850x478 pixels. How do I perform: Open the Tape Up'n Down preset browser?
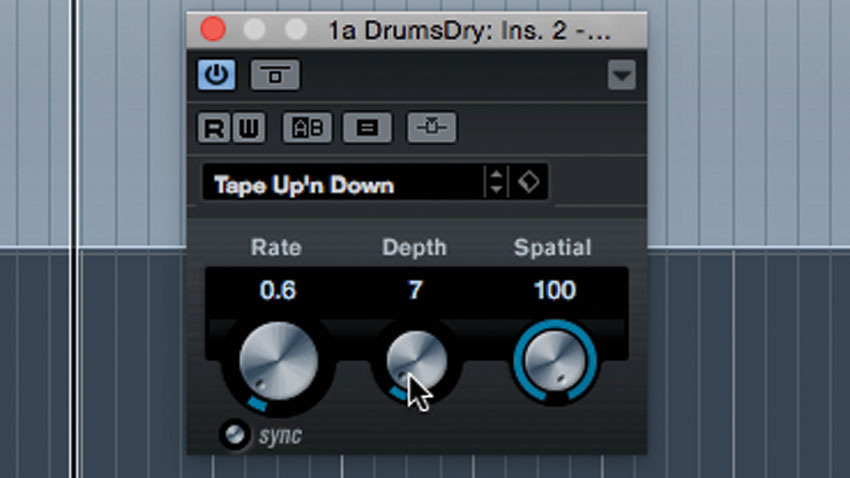(343, 184)
